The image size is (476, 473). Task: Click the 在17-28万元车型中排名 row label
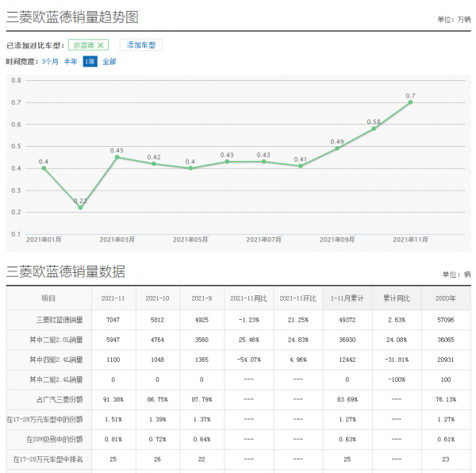point(48,460)
